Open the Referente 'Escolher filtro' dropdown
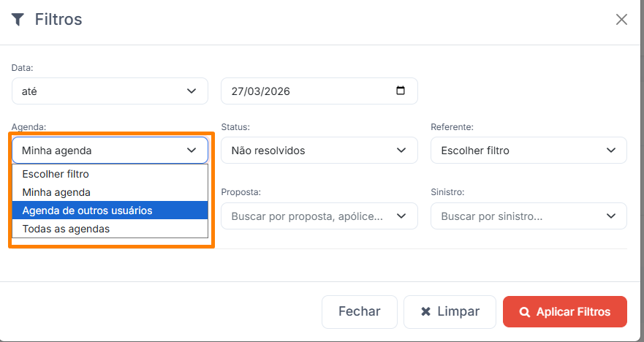644x342 pixels. click(529, 151)
